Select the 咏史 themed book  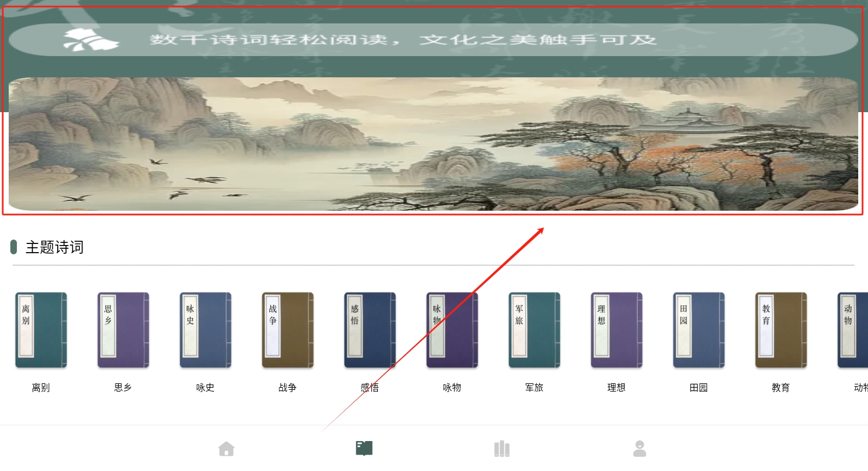click(205, 330)
